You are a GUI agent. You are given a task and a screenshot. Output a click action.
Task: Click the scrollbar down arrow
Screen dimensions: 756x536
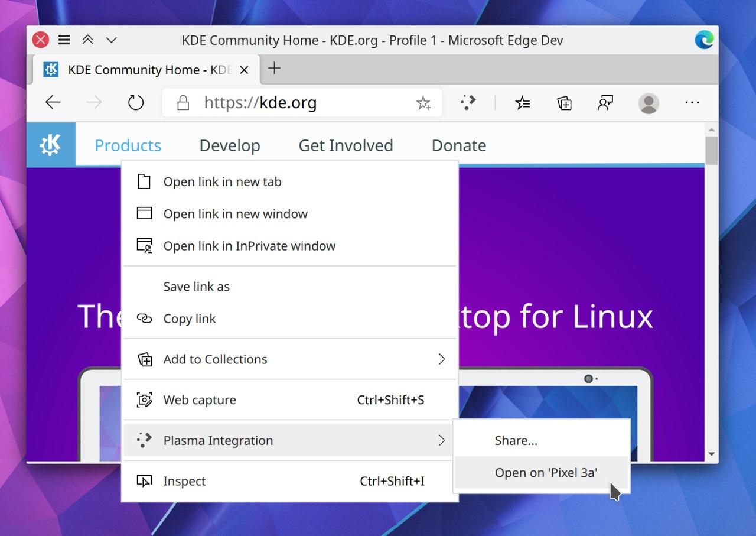(x=712, y=454)
